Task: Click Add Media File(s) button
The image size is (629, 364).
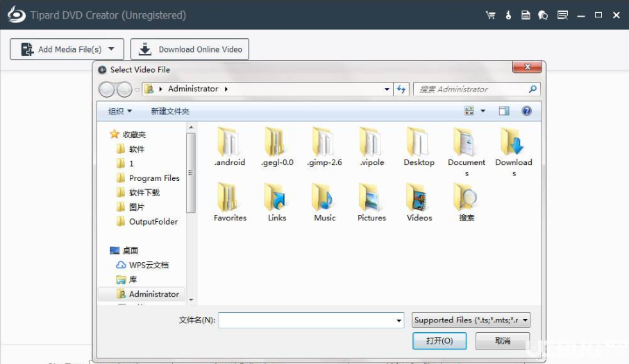Action: [67, 49]
